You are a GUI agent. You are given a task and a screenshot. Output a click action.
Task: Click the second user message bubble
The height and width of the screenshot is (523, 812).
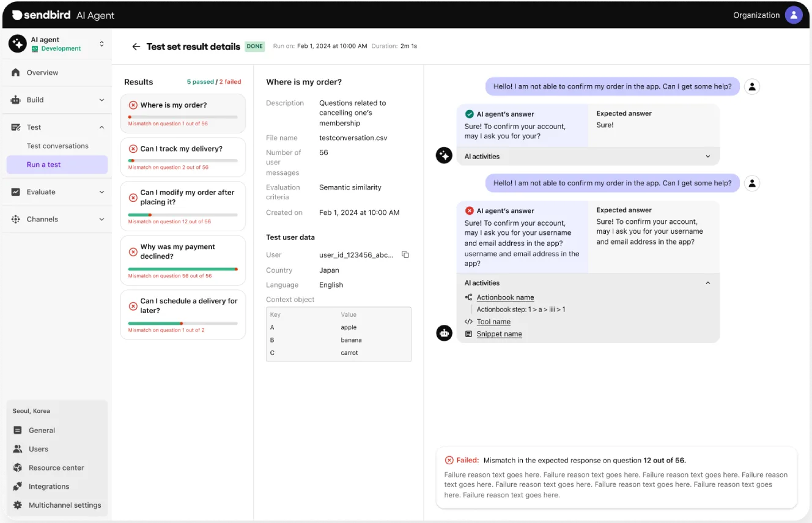[x=613, y=183]
